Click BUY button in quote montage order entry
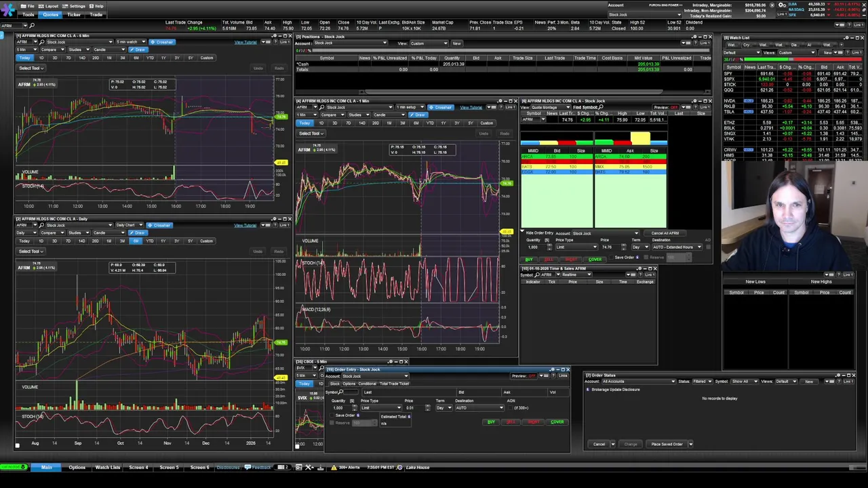Image resolution: width=868 pixels, height=488 pixels. click(x=529, y=260)
